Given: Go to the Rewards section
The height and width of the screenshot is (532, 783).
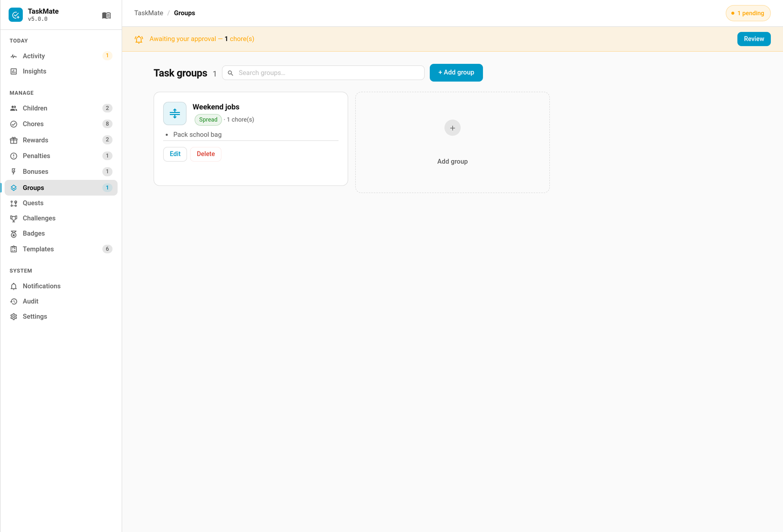Looking at the screenshot, I should coord(61,140).
